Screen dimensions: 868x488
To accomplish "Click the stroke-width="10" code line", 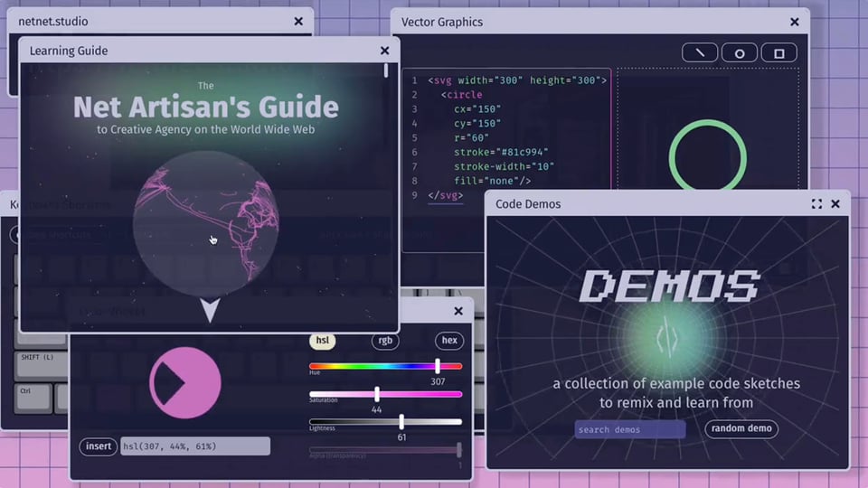I will coord(504,166).
